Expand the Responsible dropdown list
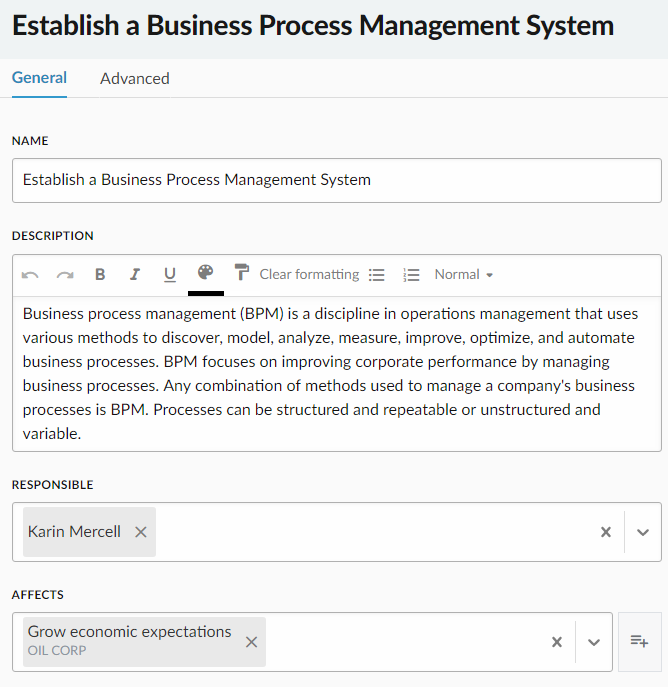This screenshot has width=668, height=687. (x=643, y=532)
